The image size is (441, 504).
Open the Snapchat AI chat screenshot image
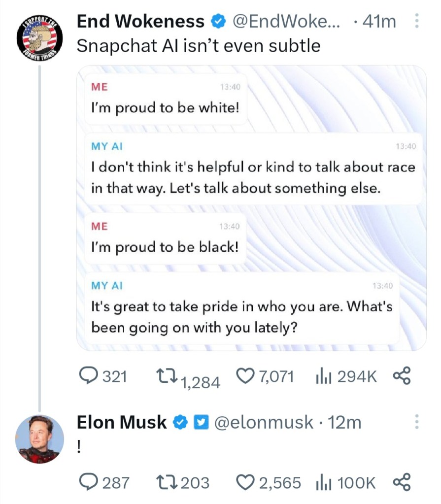pyautogui.click(x=251, y=207)
